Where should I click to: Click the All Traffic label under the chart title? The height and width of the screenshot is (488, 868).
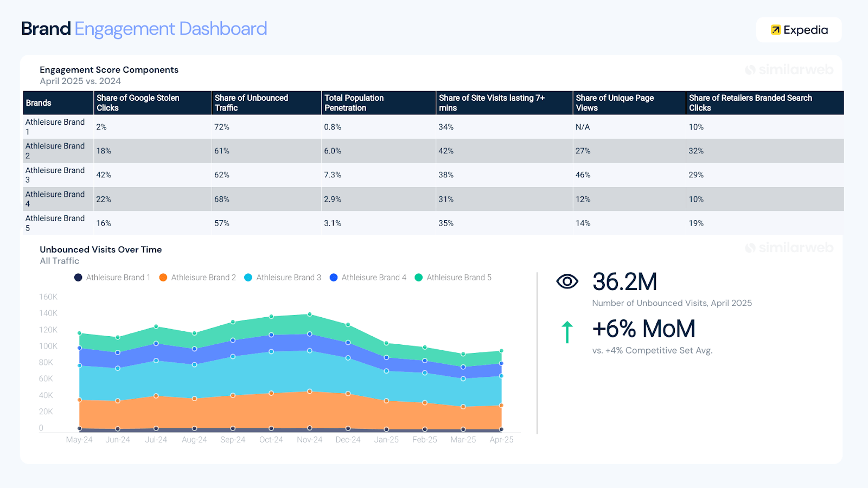click(x=59, y=261)
